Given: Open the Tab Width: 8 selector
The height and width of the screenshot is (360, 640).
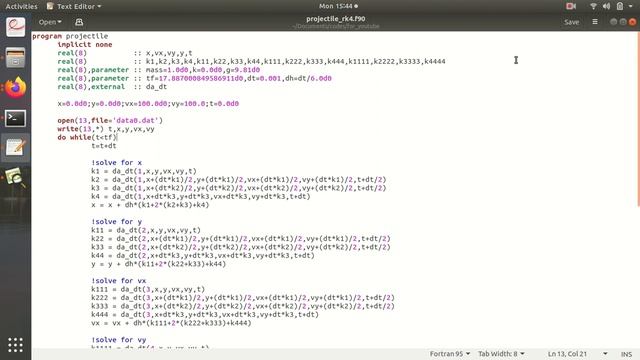Looking at the screenshot, I should (501, 354).
